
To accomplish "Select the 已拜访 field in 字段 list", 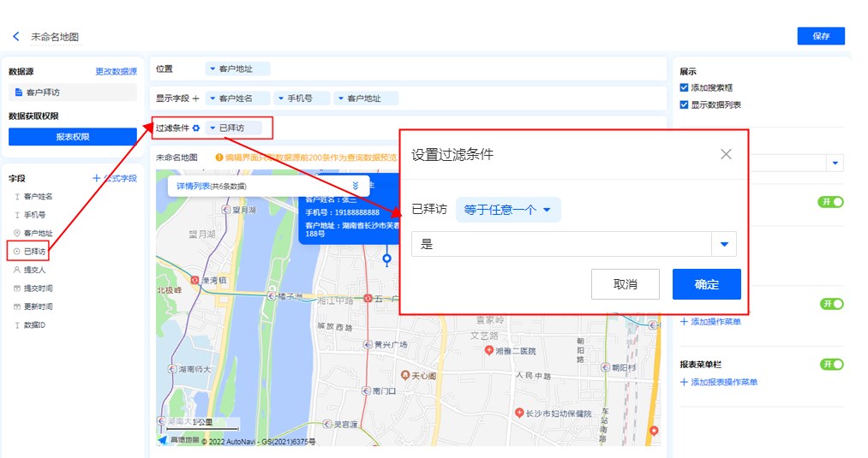I will click(34, 251).
